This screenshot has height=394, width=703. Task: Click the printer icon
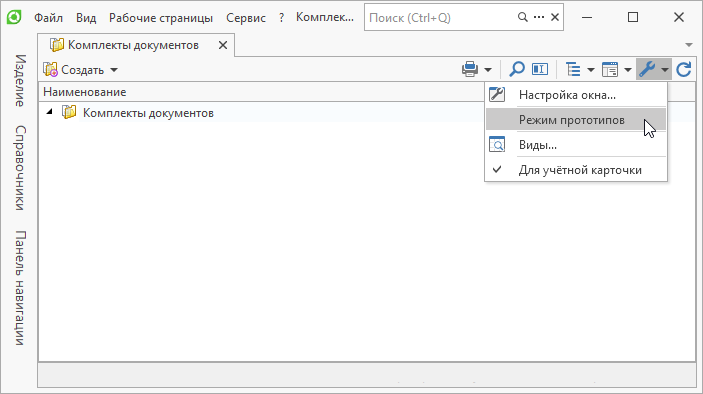tap(470, 69)
